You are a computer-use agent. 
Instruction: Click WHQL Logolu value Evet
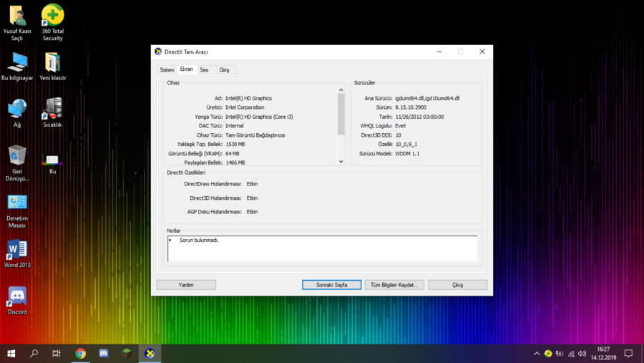point(401,126)
